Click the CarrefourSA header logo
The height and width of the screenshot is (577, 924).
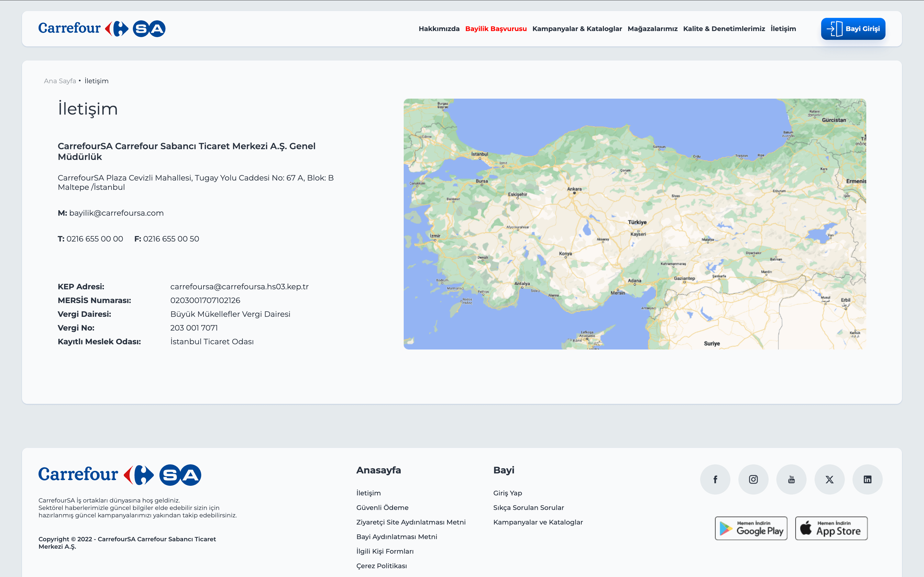click(101, 29)
